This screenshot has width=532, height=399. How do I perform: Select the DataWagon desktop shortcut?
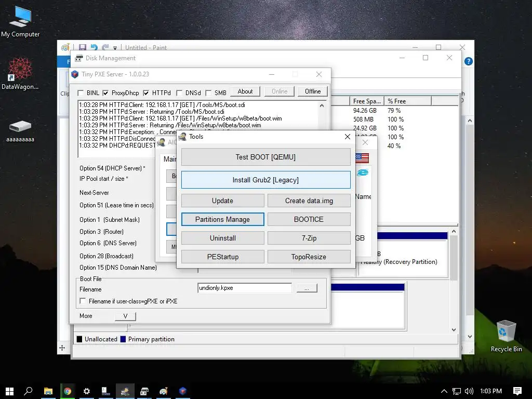coord(20,74)
